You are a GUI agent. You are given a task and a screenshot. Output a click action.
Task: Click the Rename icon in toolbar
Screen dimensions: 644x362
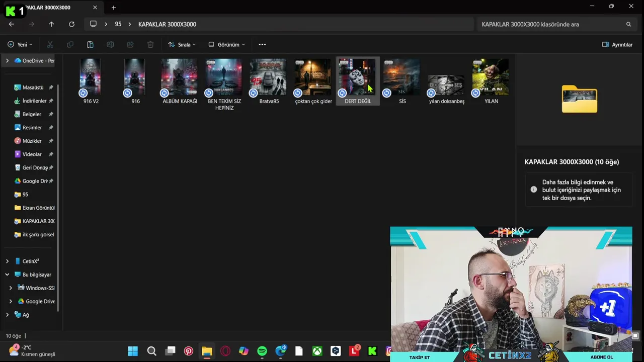point(110,45)
